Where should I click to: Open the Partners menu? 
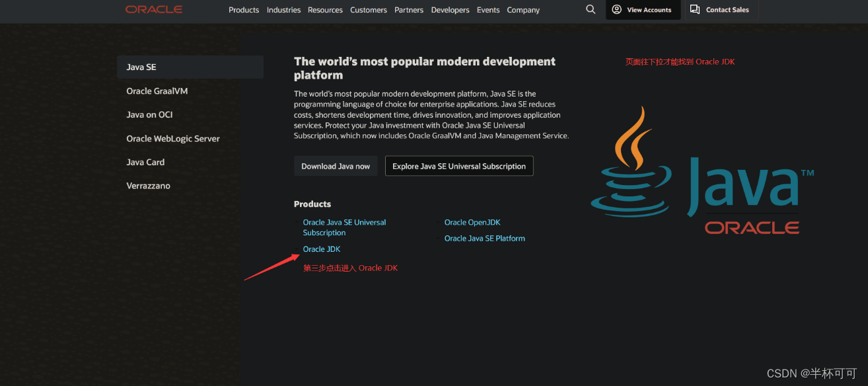point(409,10)
